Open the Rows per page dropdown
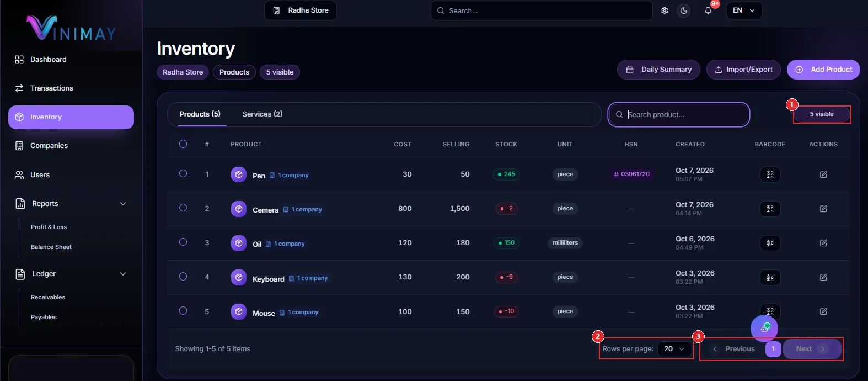868x381 pixels. (674, 349)
